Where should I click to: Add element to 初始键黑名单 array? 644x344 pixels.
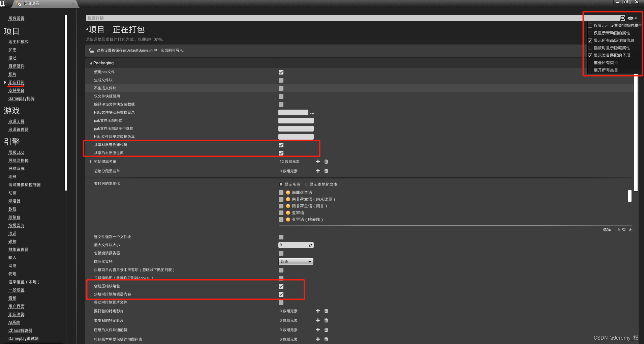pos(318,162)
